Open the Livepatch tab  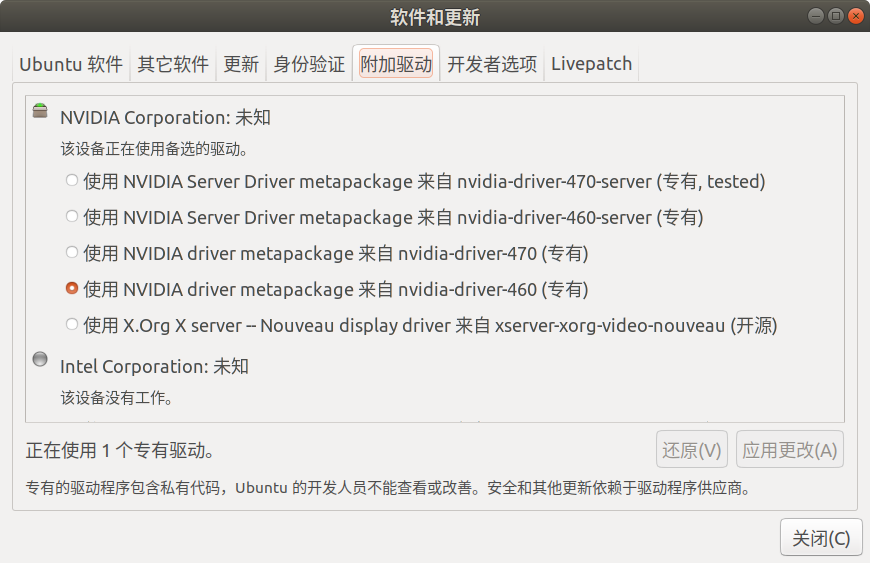591,64
